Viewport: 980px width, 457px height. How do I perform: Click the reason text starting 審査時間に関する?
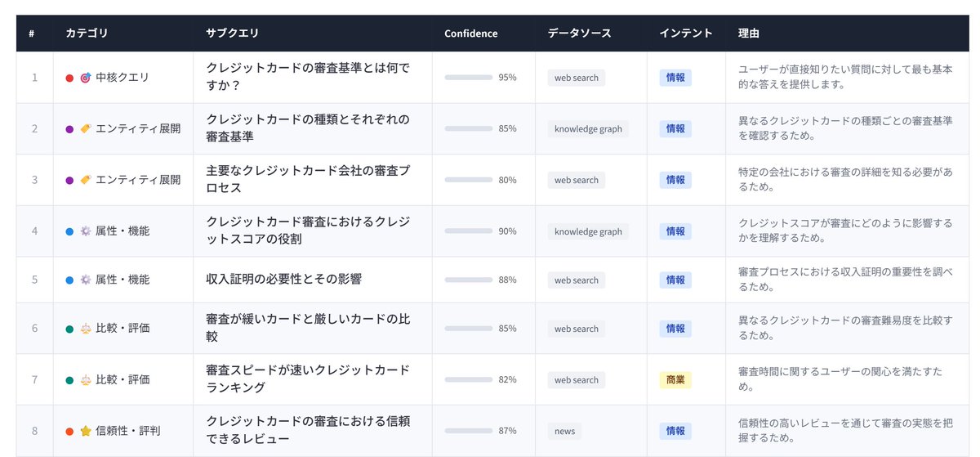coord(841,379)
